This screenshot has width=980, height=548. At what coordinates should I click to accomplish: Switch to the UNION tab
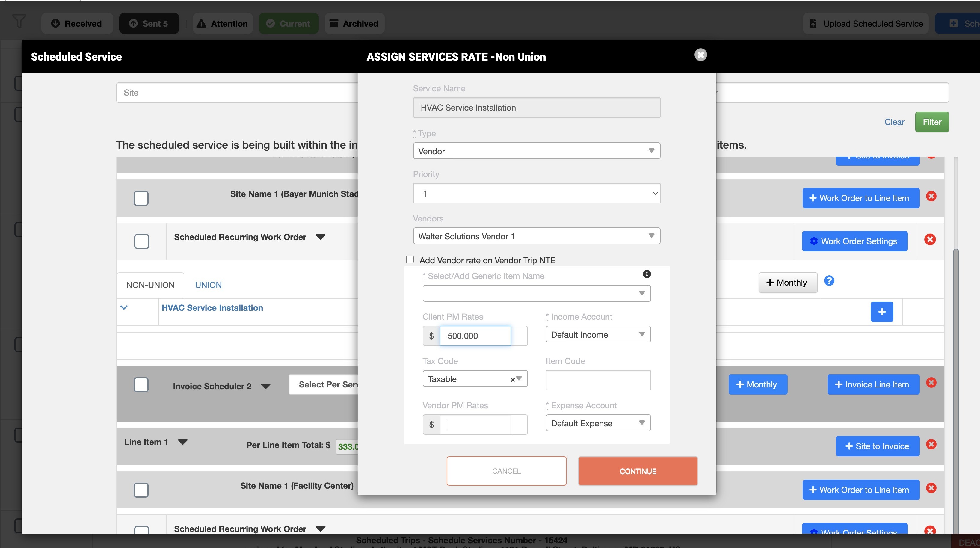click(x=208, y=285)
